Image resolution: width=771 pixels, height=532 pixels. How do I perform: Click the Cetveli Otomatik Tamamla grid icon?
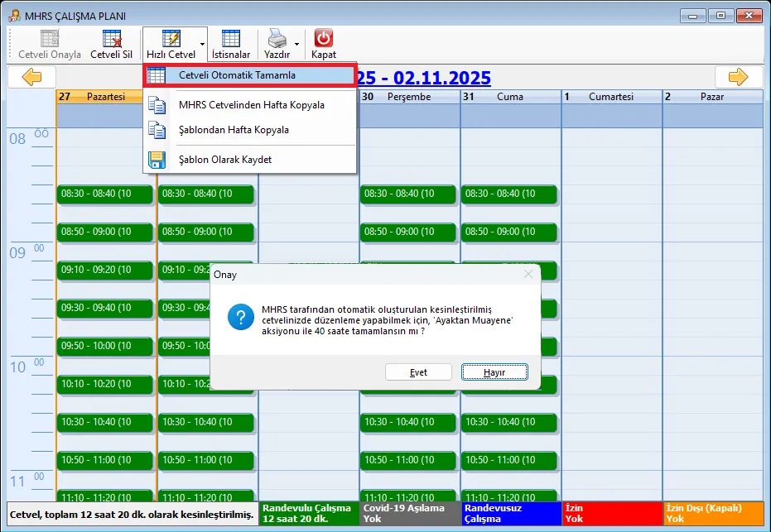pos(157,75)
